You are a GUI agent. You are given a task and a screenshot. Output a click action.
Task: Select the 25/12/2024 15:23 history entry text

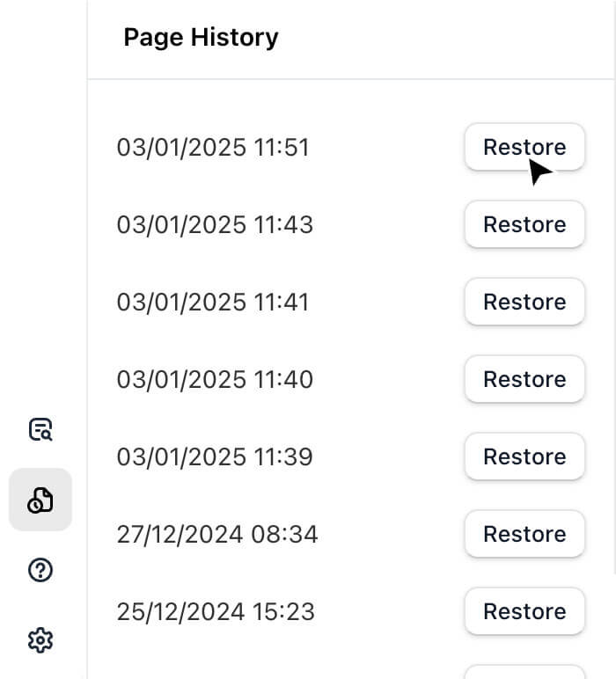216,611
